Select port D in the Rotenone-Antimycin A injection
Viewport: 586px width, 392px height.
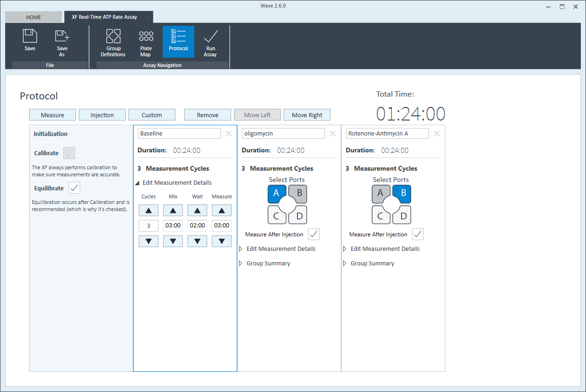click(402, 215)
